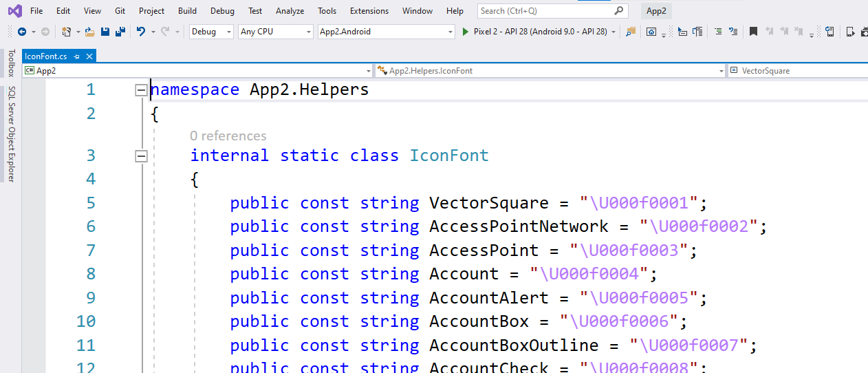The width and height of the screenshot is (868, 373).
Task: Click the device icon right of the bookmark overflow arrow
Action: coord(830,32)
